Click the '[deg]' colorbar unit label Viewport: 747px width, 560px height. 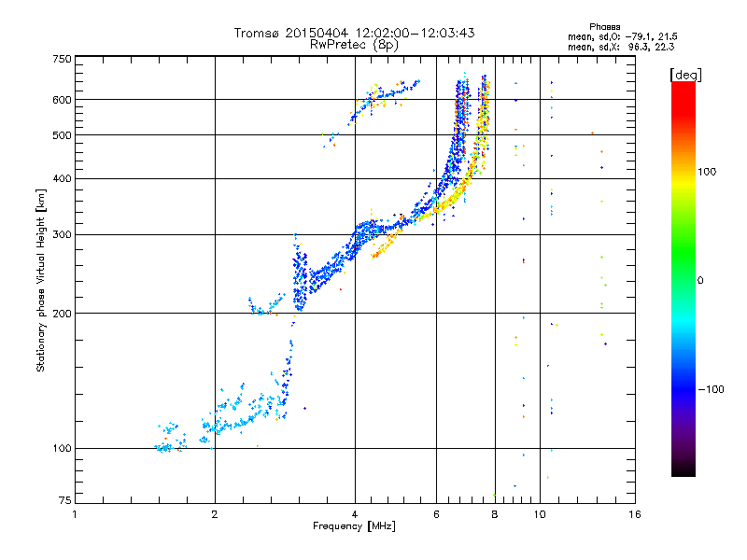tap(685, 75)
